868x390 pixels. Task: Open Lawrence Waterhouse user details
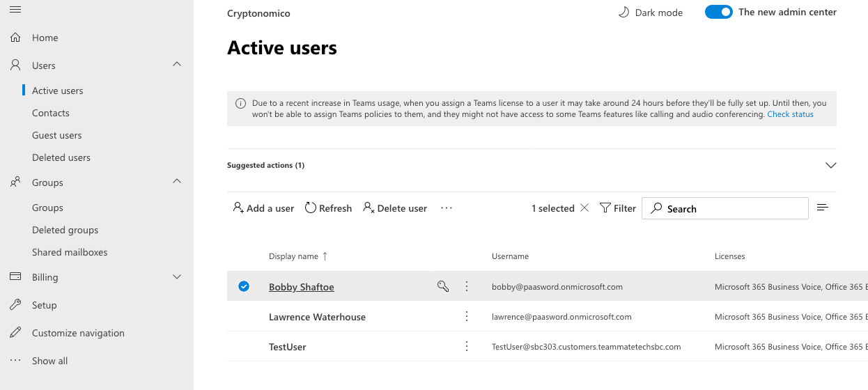point(317,317)
